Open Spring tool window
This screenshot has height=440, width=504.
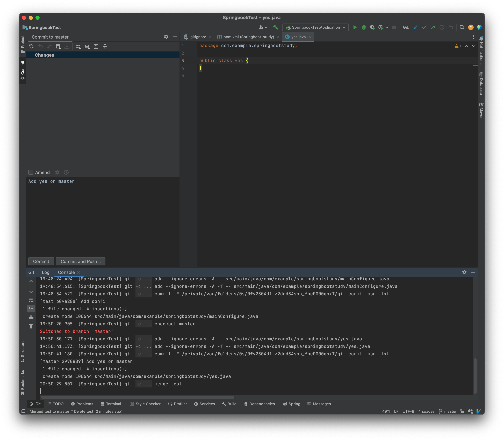click(x=292, y=404)
